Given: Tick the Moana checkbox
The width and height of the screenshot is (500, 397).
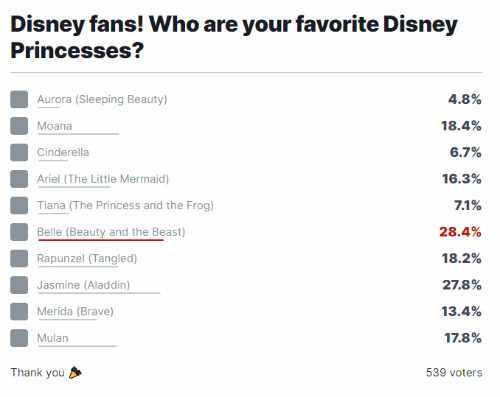Looking at the screenshot, I should [19, 126].
